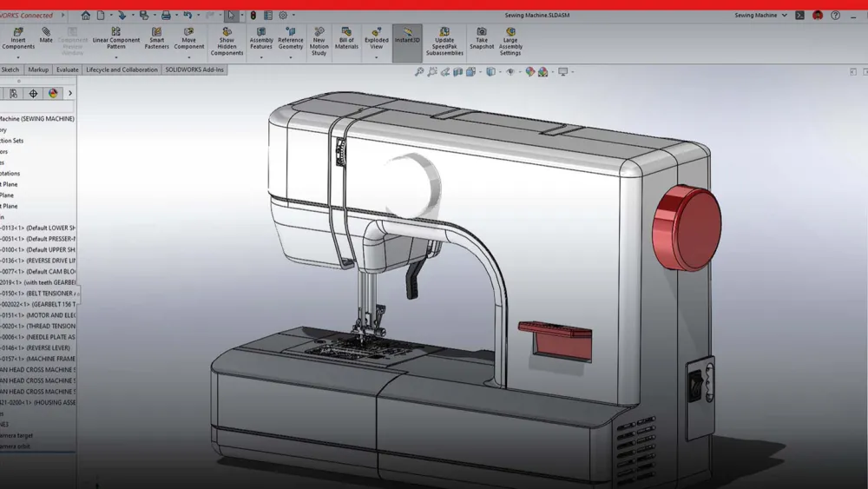The image size is (868, 489).
Task: Select the (SEWING MACHINE) root tree item
Action: pyautogui.click(x=37, y=119)
